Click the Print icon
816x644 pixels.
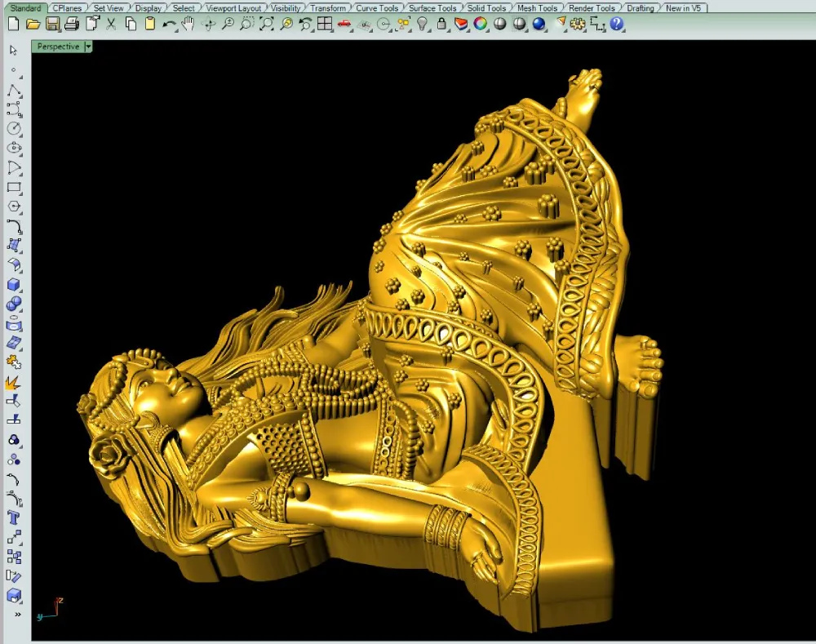coord(72,24)
